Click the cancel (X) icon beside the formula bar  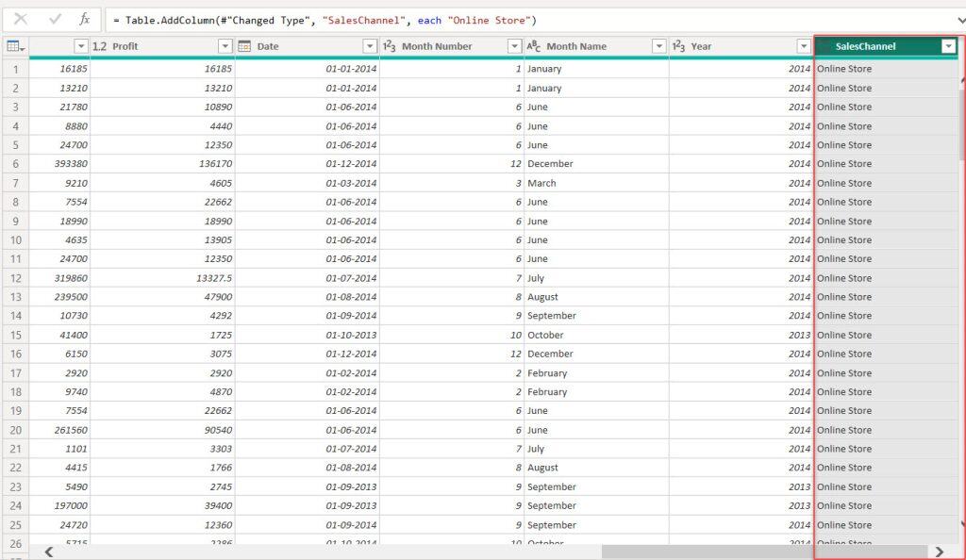21,20
